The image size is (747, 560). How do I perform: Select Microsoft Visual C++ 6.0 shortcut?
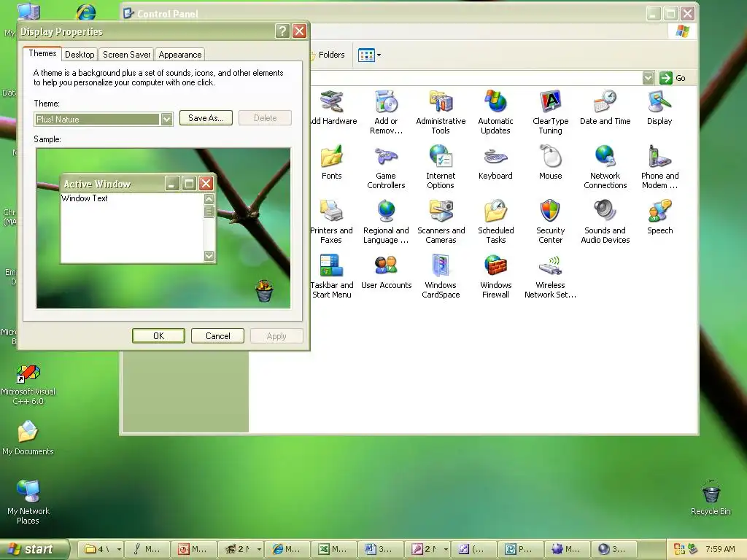28,384
